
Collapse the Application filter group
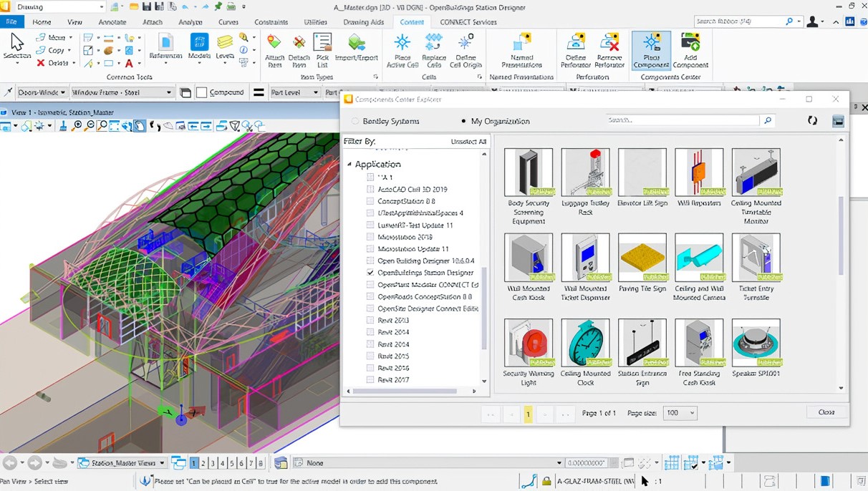pyautogui.click(x=350, y=165)
